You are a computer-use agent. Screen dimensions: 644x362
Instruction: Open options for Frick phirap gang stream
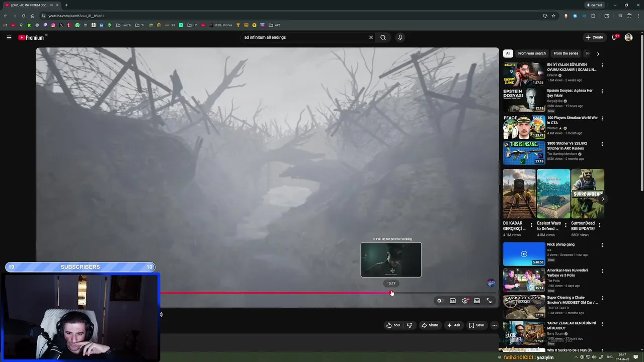click(602, 245)
